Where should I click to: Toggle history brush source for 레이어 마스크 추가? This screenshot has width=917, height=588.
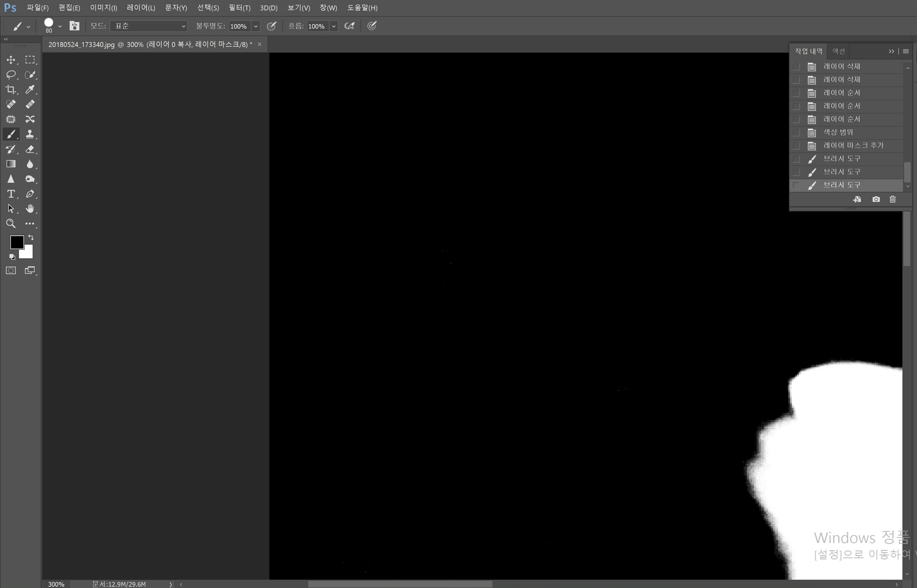click(x=796, y=145)
